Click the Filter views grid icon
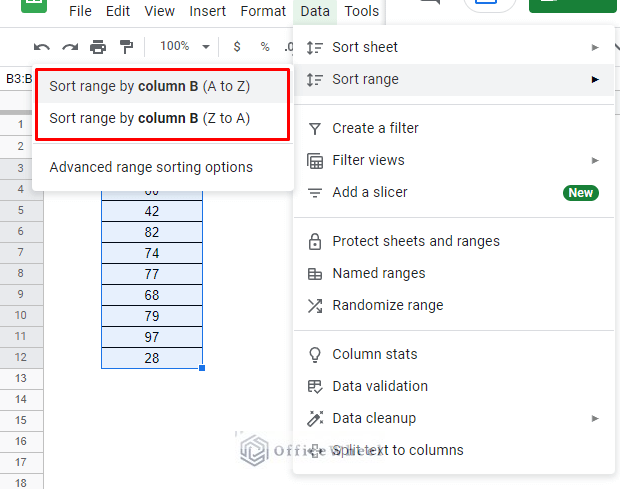This screenshot has width=620, height=489. click(315, 160)
